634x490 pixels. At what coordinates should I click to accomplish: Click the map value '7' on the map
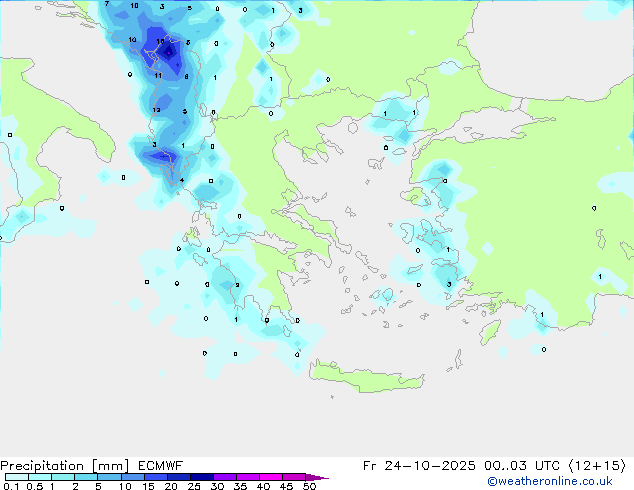tap(107, 4)
